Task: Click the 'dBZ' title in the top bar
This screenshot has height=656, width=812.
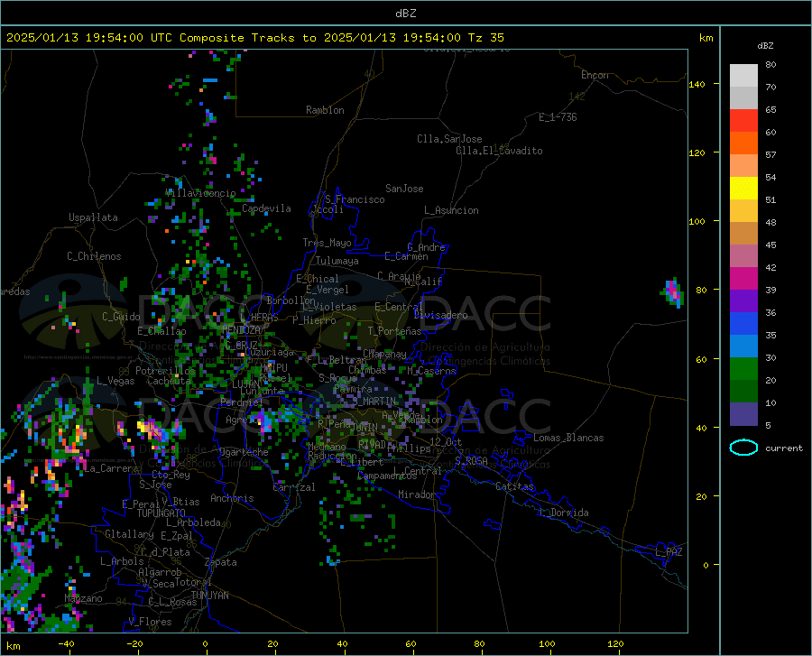Action: point(405,14)
